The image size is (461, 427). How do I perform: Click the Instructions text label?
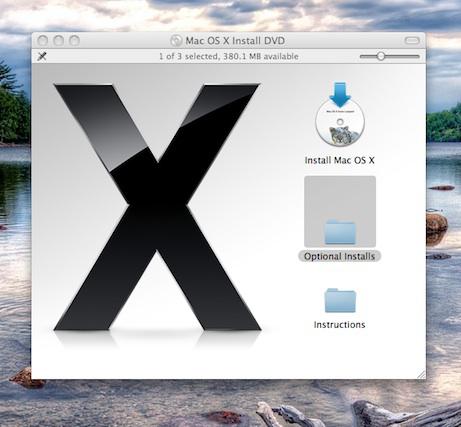click(x=339, y=325)
